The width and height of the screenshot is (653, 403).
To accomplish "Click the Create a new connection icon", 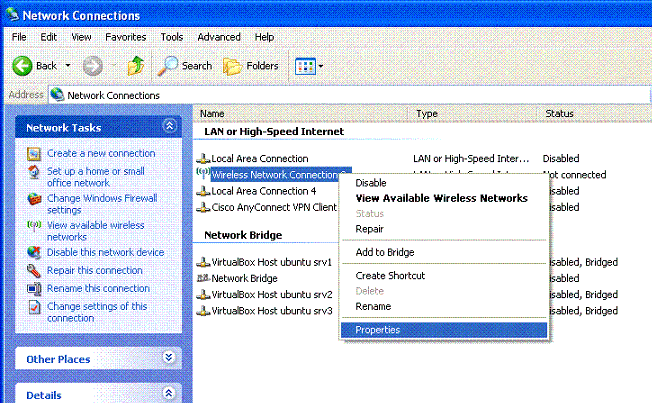I will click(34, 154).
